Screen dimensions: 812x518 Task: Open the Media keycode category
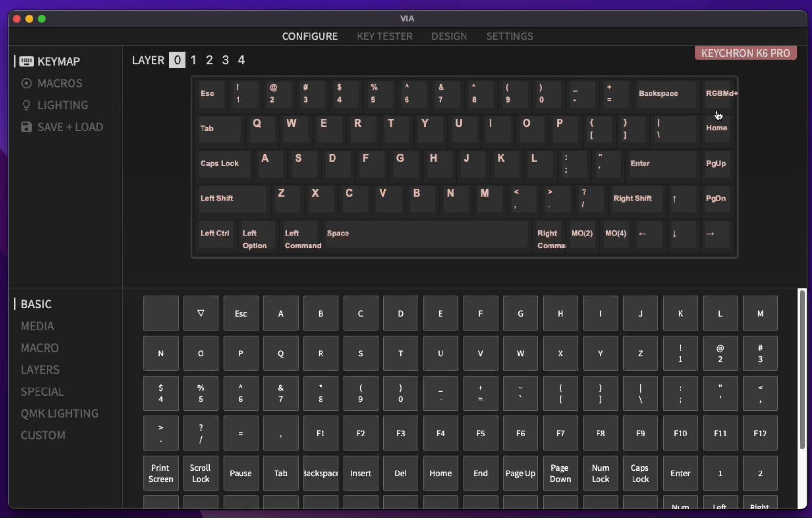click(37, 326)
